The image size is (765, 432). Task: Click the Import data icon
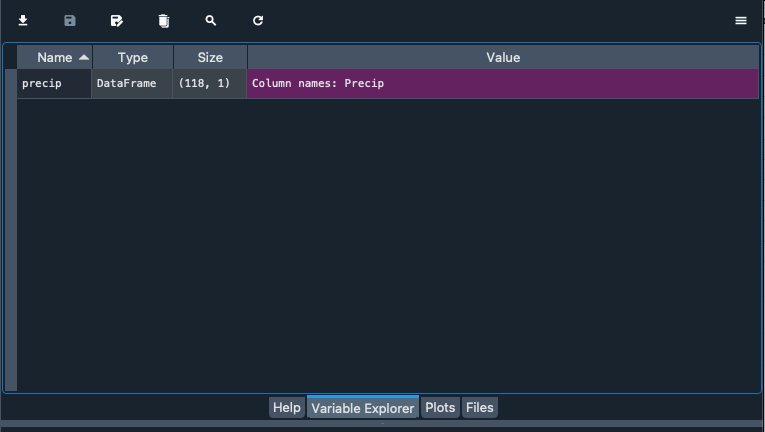(23, 20)
